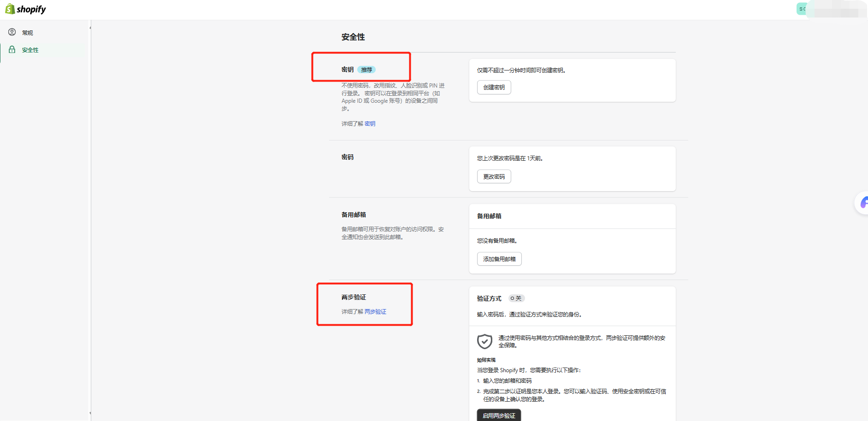
Task: Open 安全性 in the sidebar
Action: tap(30, 49)
